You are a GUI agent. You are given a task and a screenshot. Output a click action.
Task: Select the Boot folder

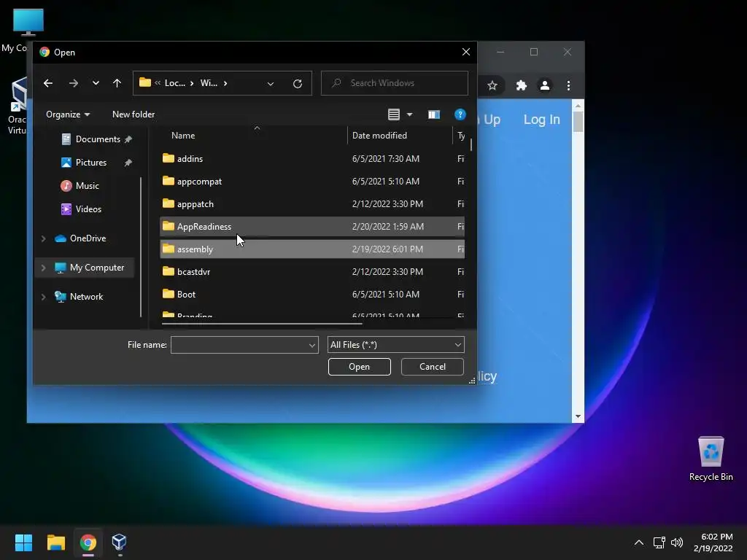tap(312, 295)
